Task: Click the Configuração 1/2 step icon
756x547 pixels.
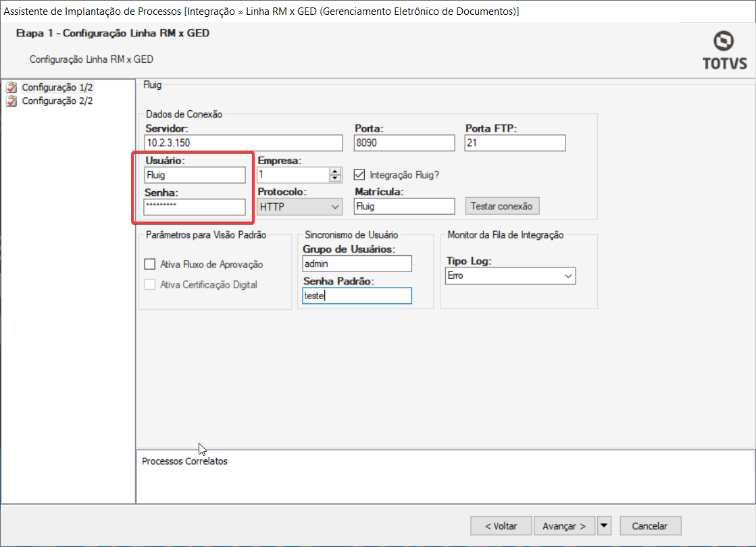Action: click(11, 87)
